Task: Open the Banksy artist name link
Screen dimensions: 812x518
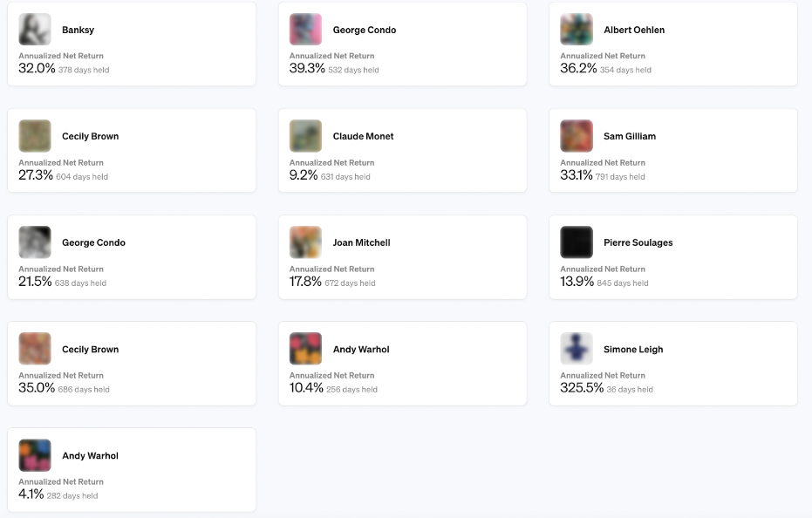Action: click(x=78, y=30)
